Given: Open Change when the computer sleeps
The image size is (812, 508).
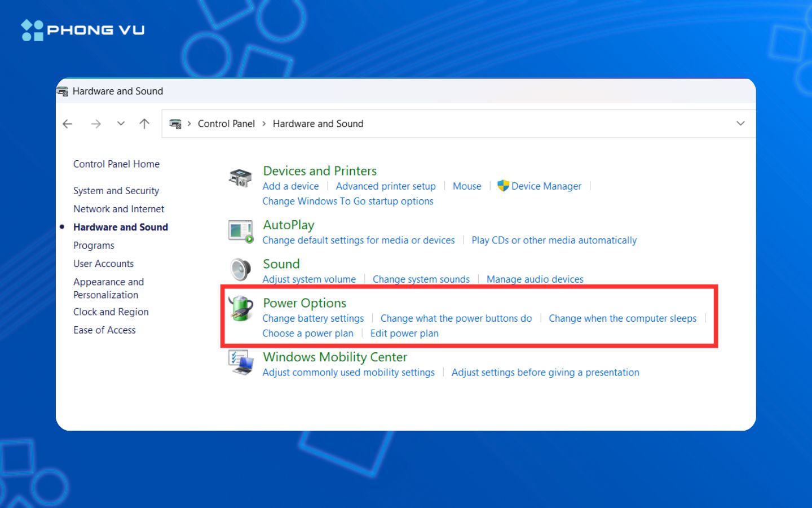Looking at the screenshot, I should point(623,318).
